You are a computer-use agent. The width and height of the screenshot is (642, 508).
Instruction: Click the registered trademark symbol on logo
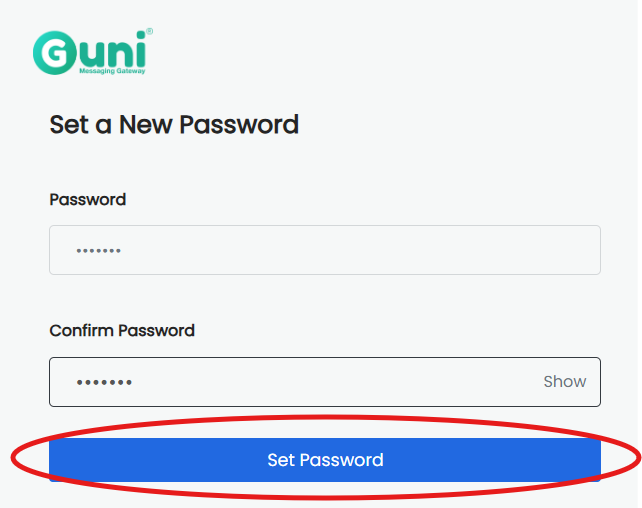click(149, 32)
